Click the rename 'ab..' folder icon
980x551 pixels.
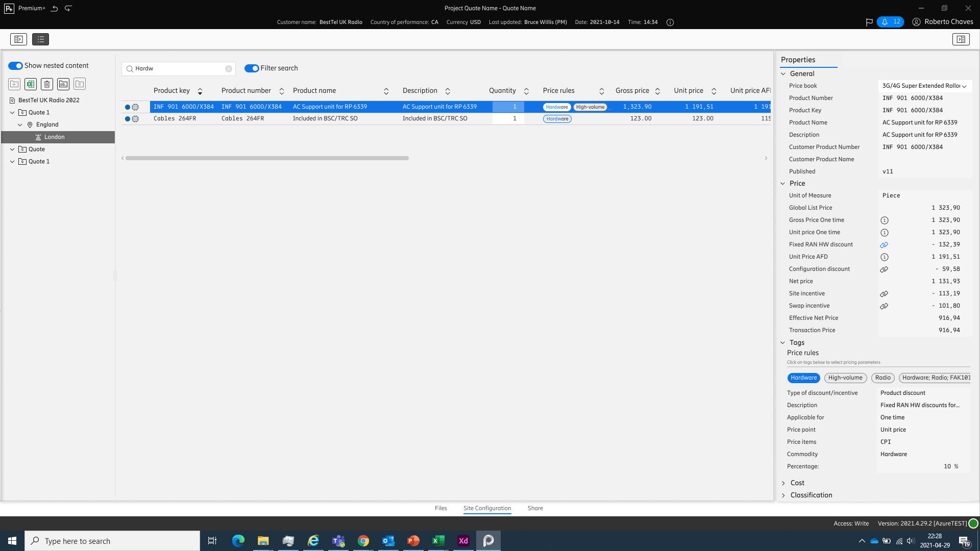(63, 84)
